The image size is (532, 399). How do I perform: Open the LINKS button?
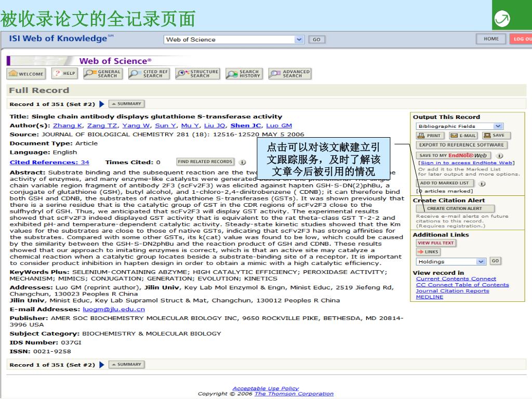[x=428, y=252]
